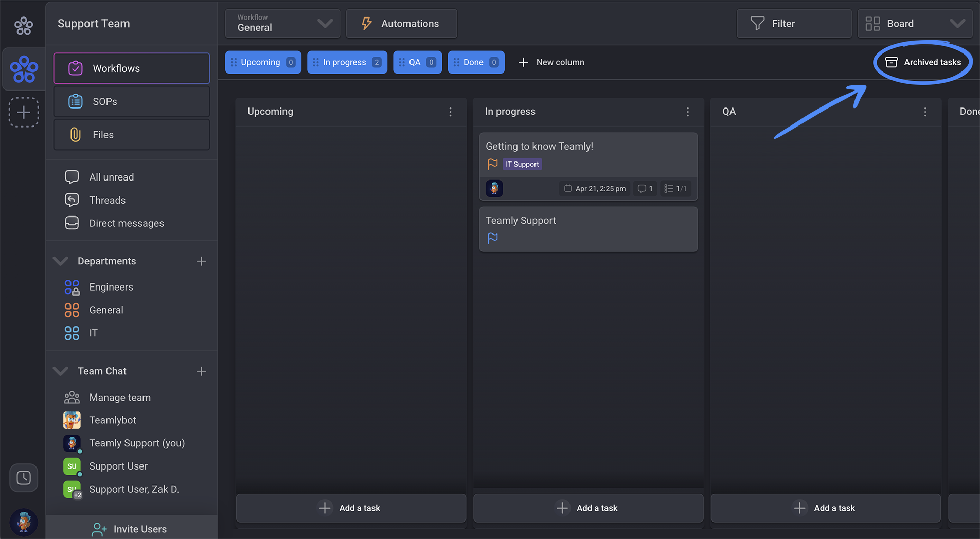Select the Upcoming column chip
Viewport: 980px width, 539px height.
[x=263, y=62]
